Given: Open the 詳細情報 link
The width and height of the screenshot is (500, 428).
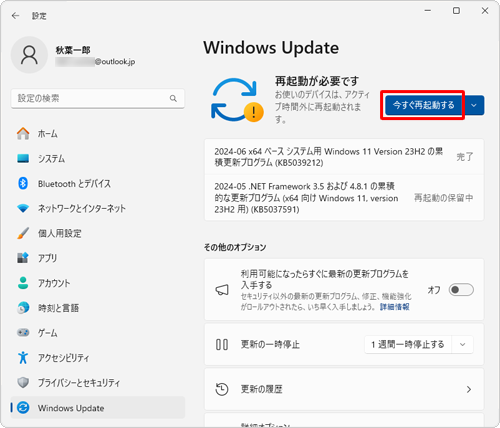Looking at the screenshot, I should pyautogui.click(x=395, y=307).
